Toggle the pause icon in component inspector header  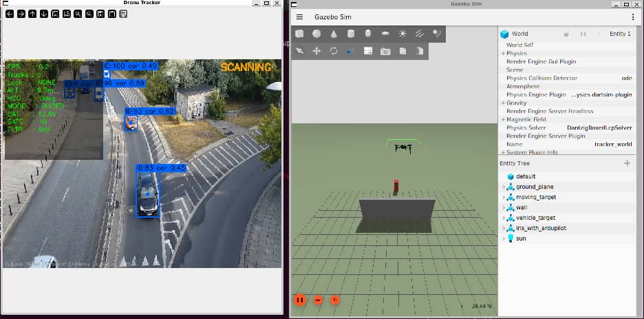(583, 34)
